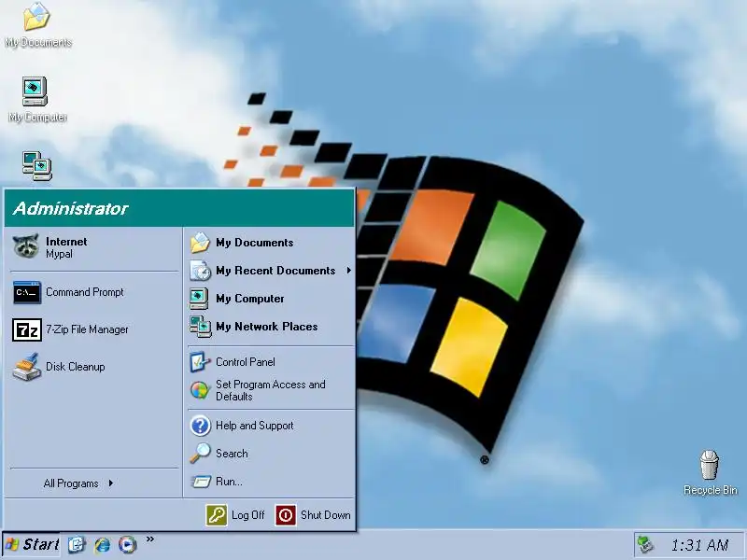Image resolution: width=747 pixels, height=560 pixels.
Task: Click 7-Zip File Manager label text
Action: tap(87, 329)
